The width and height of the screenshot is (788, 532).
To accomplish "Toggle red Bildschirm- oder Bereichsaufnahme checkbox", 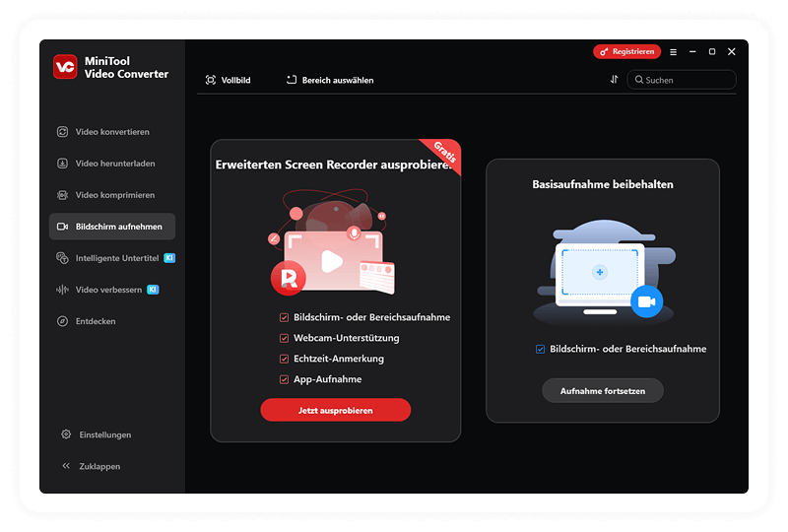I will click(x=284, y=318).
